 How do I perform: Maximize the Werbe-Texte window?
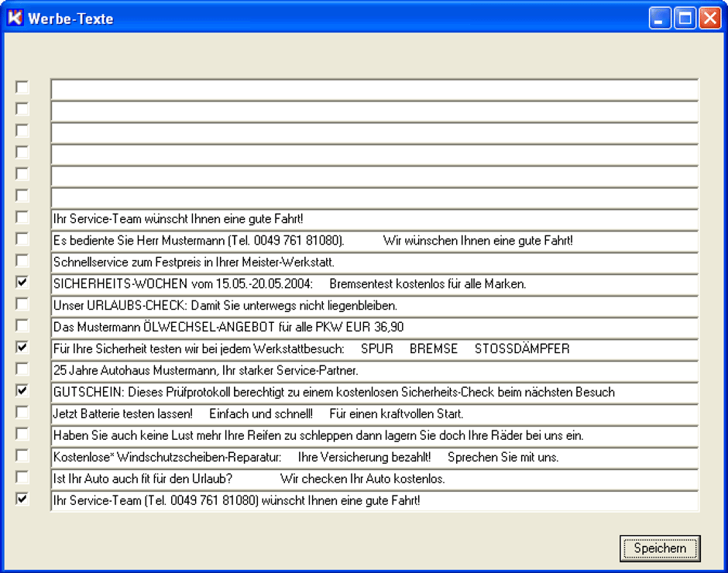(685, 19)
